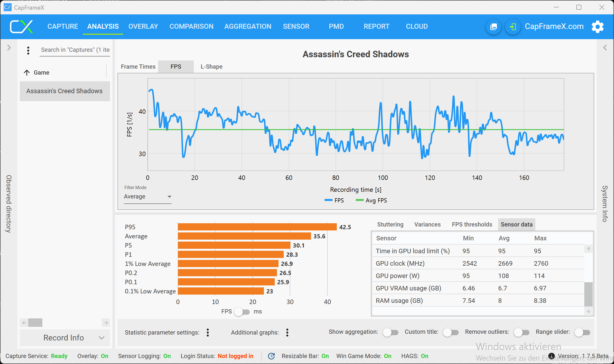Open three-dot menu beside Captures search
This screenshot has height=364, width=614.
28,50
